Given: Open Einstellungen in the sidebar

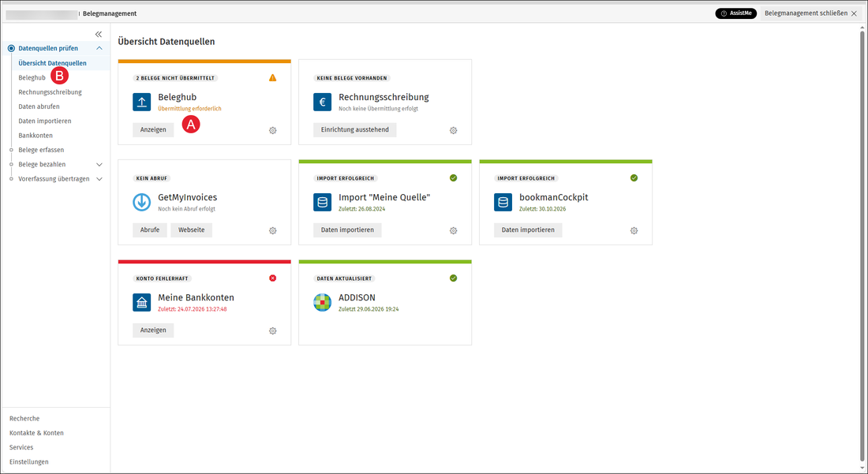Looking at the screenshot, I should [x=28, y=461].
